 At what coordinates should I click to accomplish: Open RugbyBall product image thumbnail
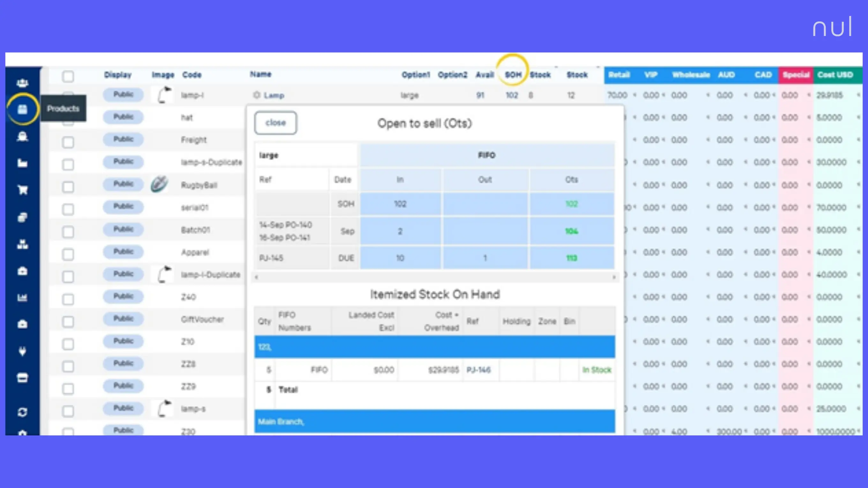(159, 184)
